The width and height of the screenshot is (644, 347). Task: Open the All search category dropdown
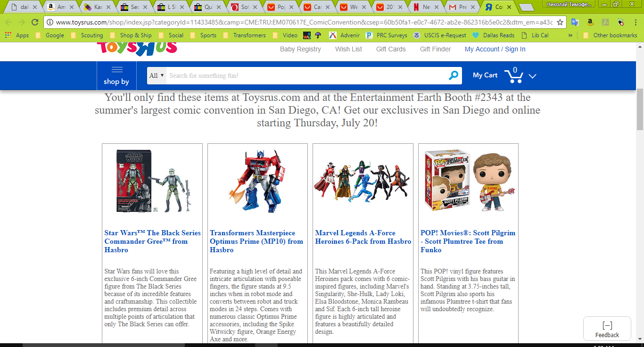click(157, 75)
